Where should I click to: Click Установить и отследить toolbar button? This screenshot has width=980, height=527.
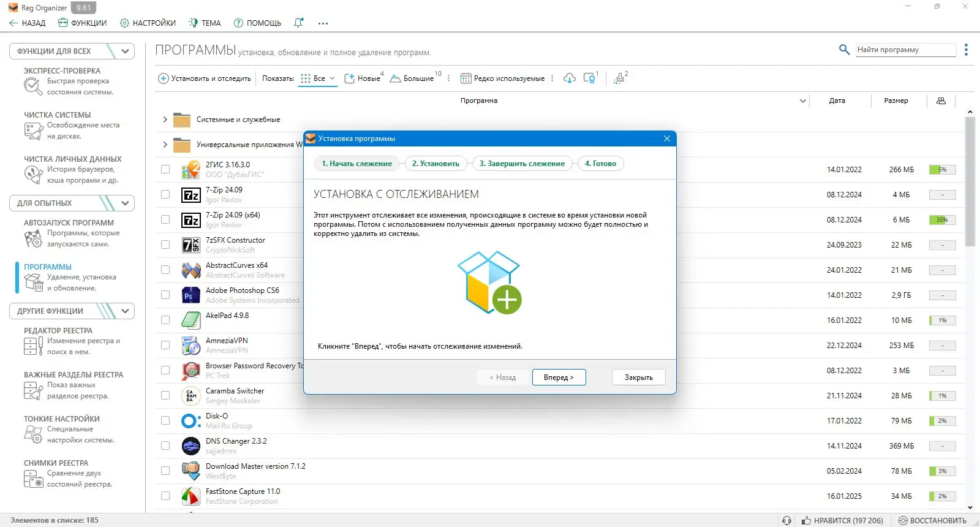click(205, 78)
